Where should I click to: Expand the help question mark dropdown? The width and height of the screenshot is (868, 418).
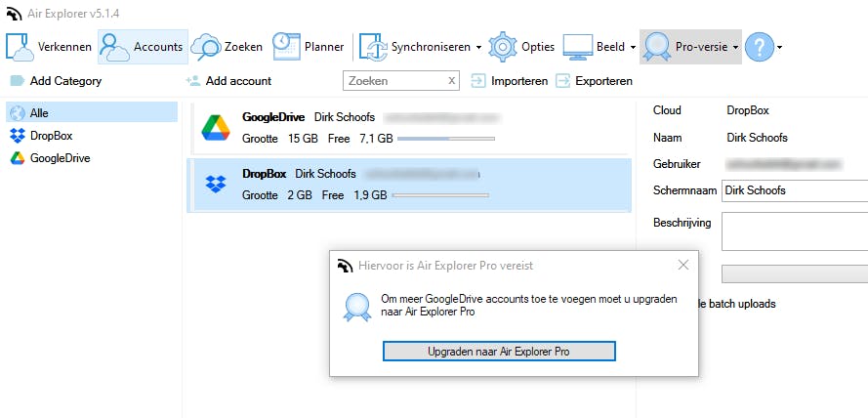(x=779, y=47)
